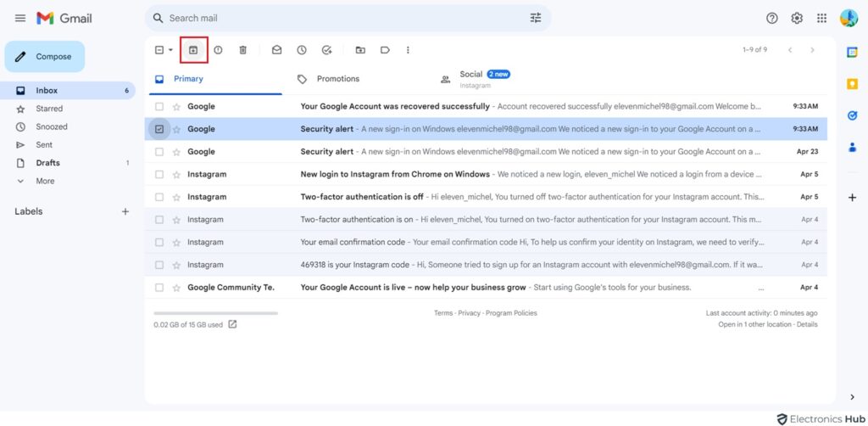Viewport: 868px width, 426px height.
Task: Open search options filter icon
Action: (x=536, y=19)
